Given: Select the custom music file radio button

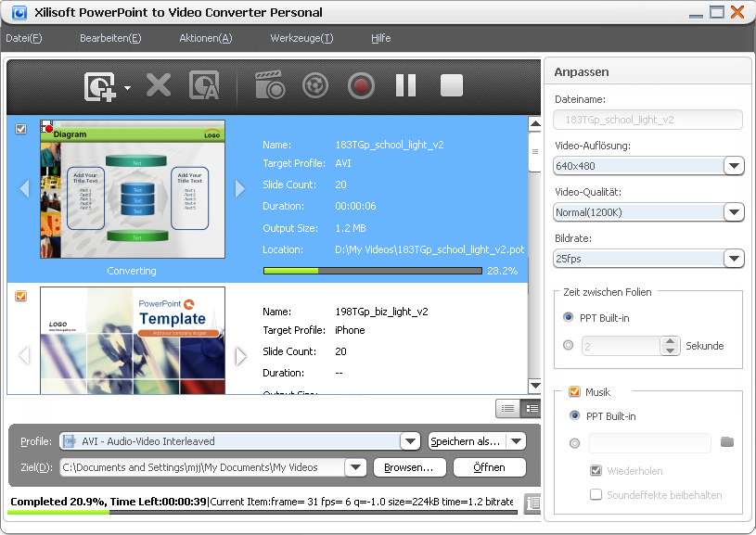Looking at the screenshot, I should pos(574,442).
